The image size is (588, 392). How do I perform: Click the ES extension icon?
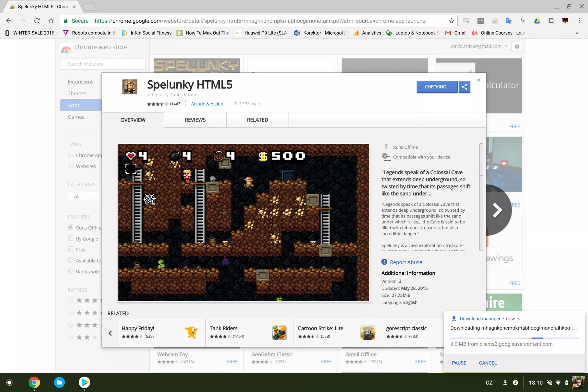pos(480,21)
